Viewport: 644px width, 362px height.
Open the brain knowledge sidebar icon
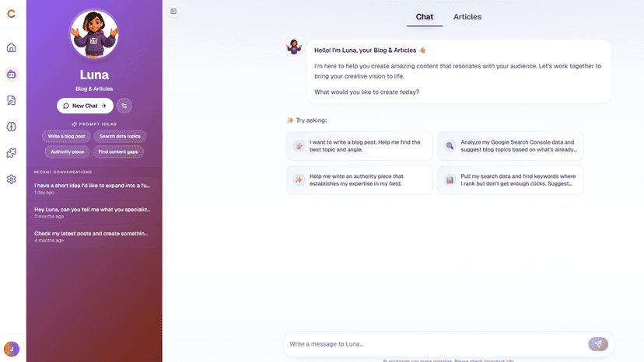coord(12,127)
